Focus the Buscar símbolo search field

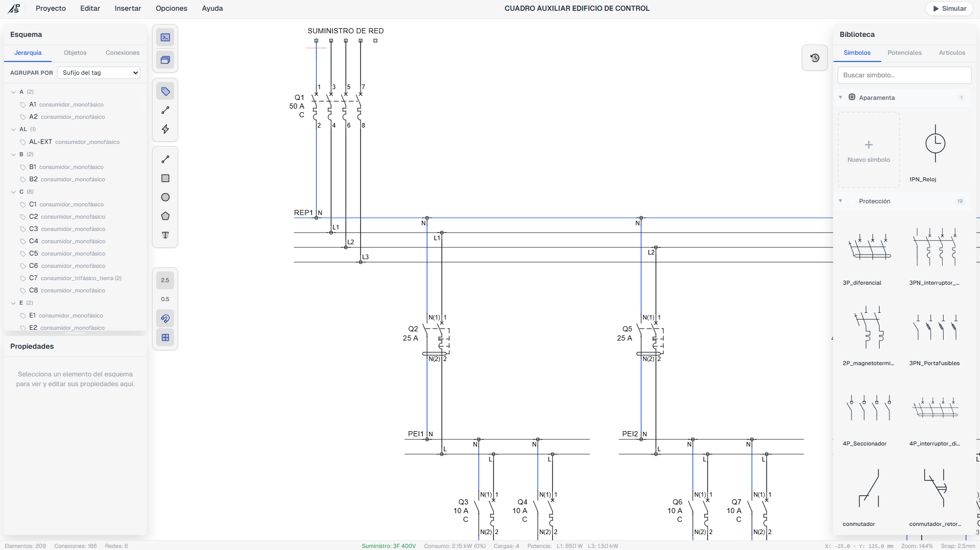[x=904, y=75]
